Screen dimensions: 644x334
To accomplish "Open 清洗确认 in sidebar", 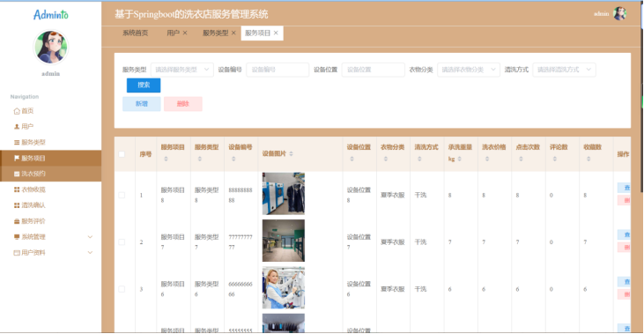I will point(30,205).
